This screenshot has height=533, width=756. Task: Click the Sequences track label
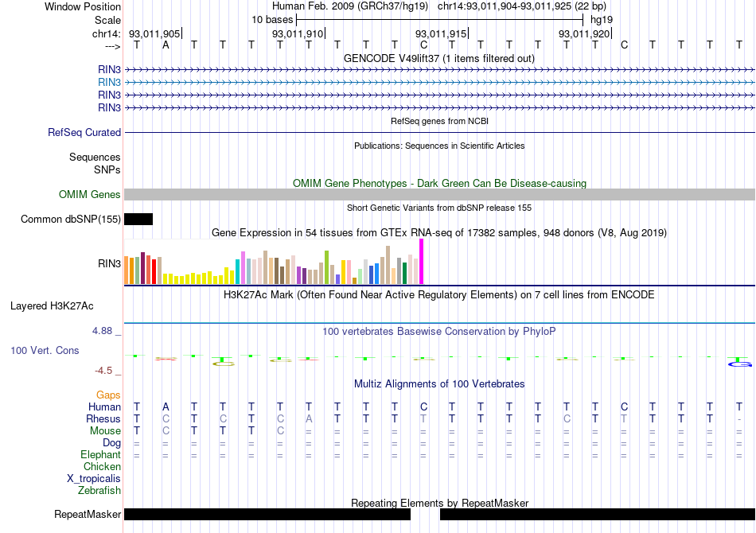95,157
